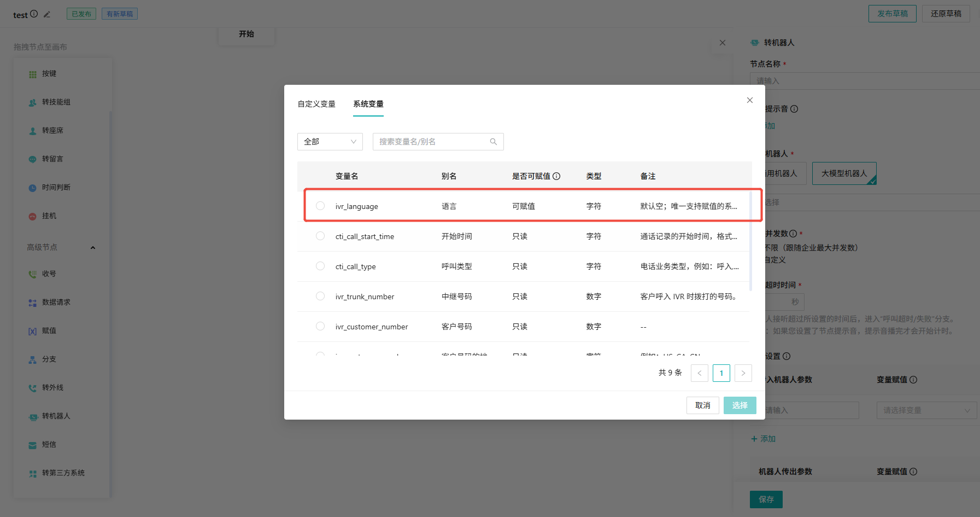Click the 还原草稿 button

[x=946, y=14]
